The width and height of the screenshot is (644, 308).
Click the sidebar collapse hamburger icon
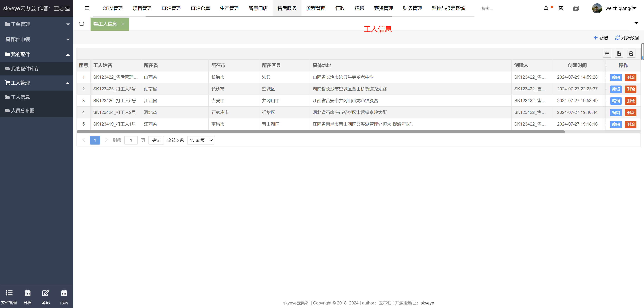[87, 8]
